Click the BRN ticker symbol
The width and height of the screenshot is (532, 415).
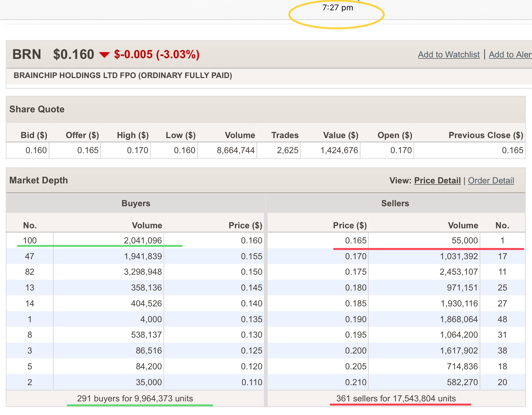point(27,54)
